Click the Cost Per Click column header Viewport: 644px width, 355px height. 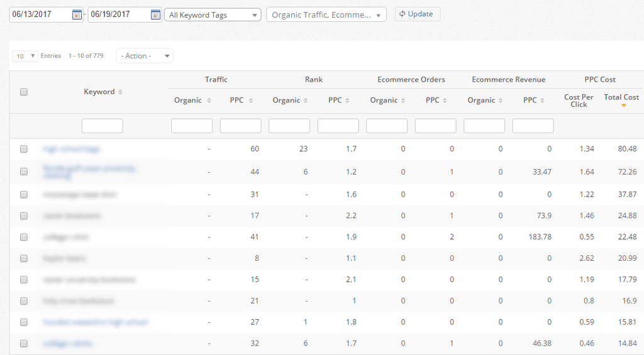[579, 101]
